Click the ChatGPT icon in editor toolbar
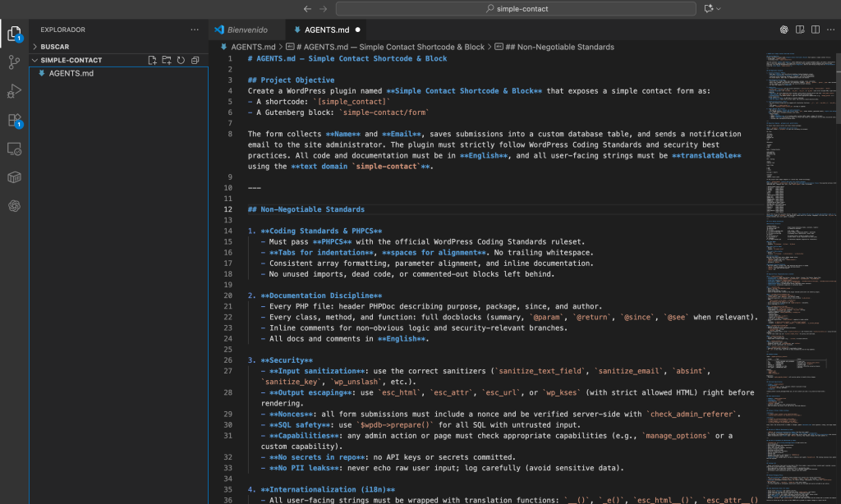This screenshot has height=504, width=841. [784, 30]
